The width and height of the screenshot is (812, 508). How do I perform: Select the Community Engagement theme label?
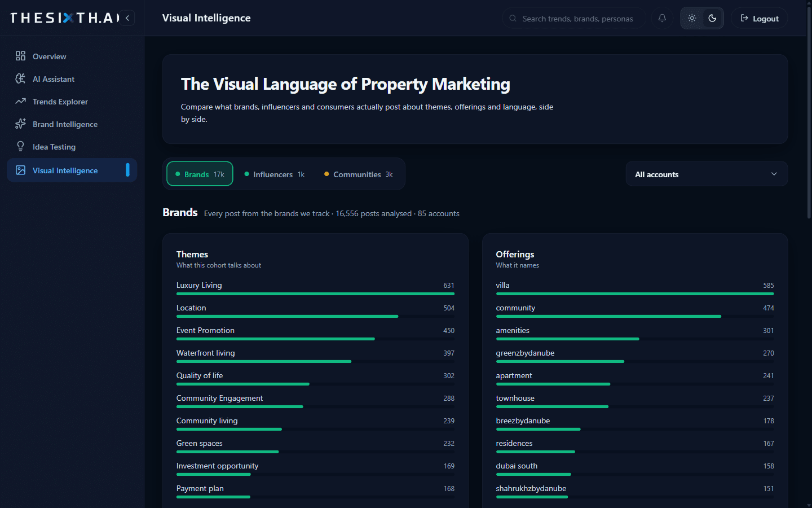(219, 398)
